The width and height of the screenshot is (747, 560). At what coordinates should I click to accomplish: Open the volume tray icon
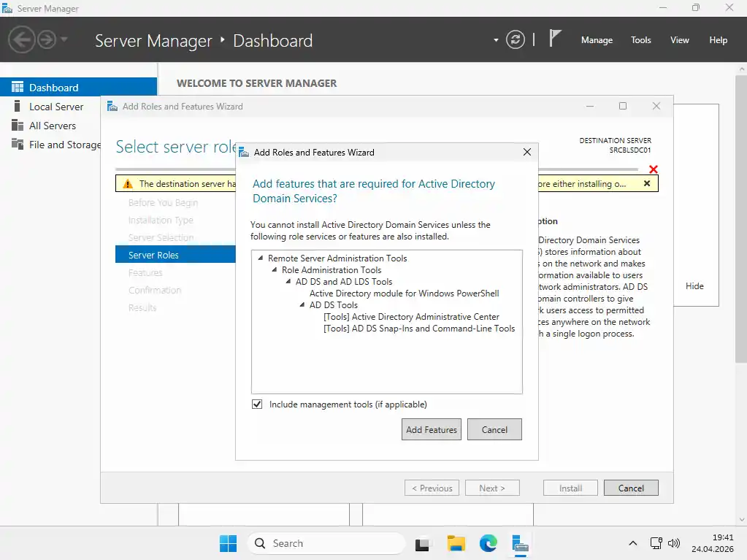tap(674, 543)
